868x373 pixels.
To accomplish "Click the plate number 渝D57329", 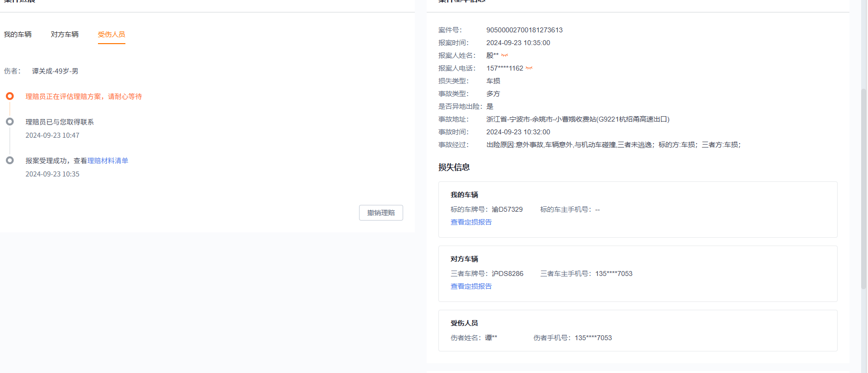I will (x=507, y=209).
